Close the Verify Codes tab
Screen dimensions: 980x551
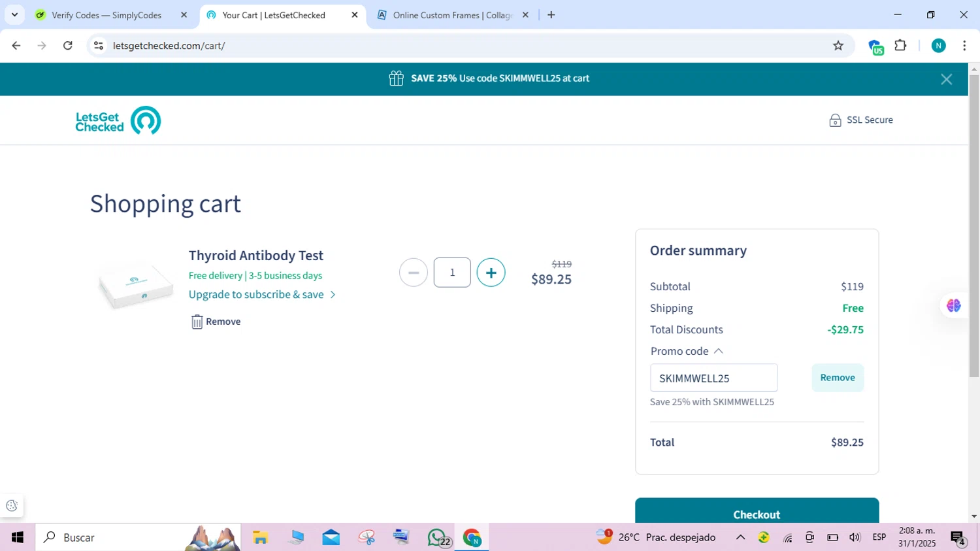click(184, 15)
